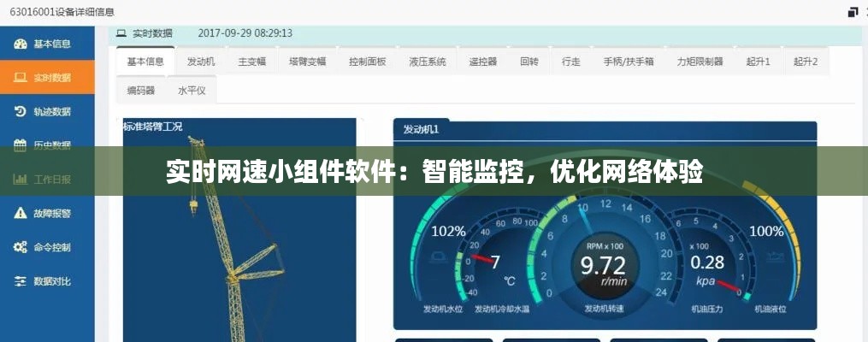The height and width of the screenshot is (342, 868).
Task: Open the 起升2 tab
Action: (x=806, y=62)
